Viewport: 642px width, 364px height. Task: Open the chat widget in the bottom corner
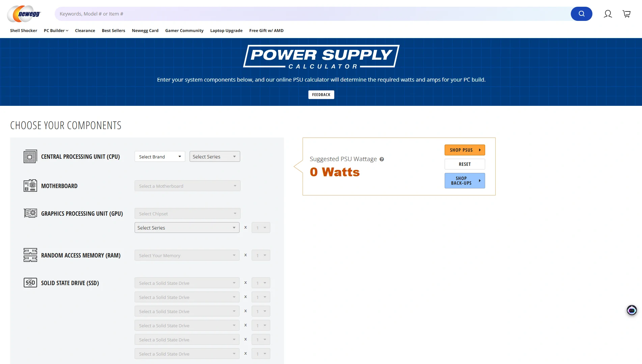[x=631, y=310]
